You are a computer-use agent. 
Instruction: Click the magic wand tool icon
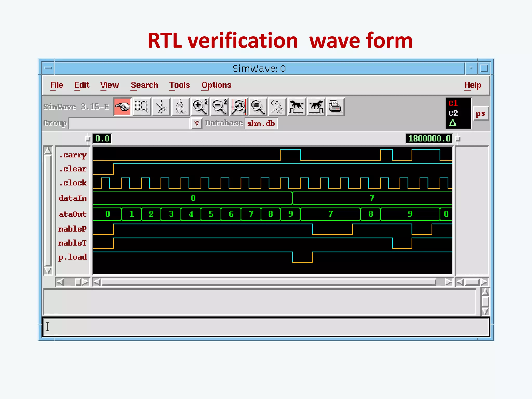(x=277, y=107)
